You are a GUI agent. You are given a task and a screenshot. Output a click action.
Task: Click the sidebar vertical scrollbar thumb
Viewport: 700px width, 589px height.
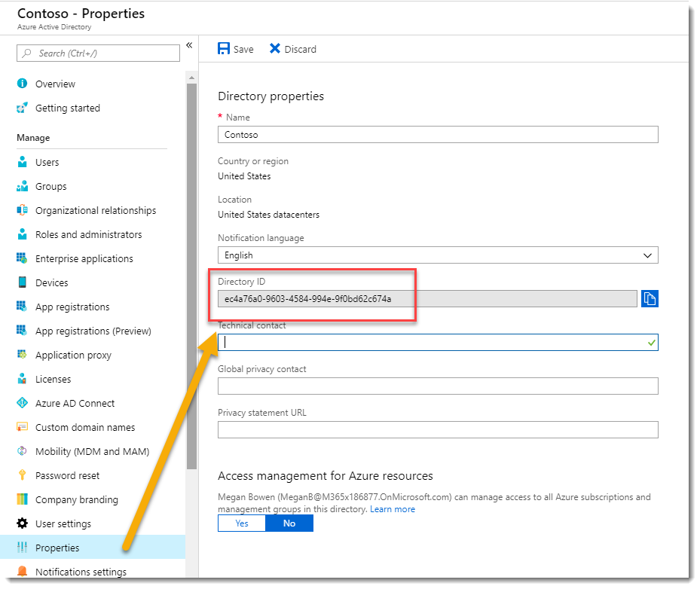coord(191,276)
